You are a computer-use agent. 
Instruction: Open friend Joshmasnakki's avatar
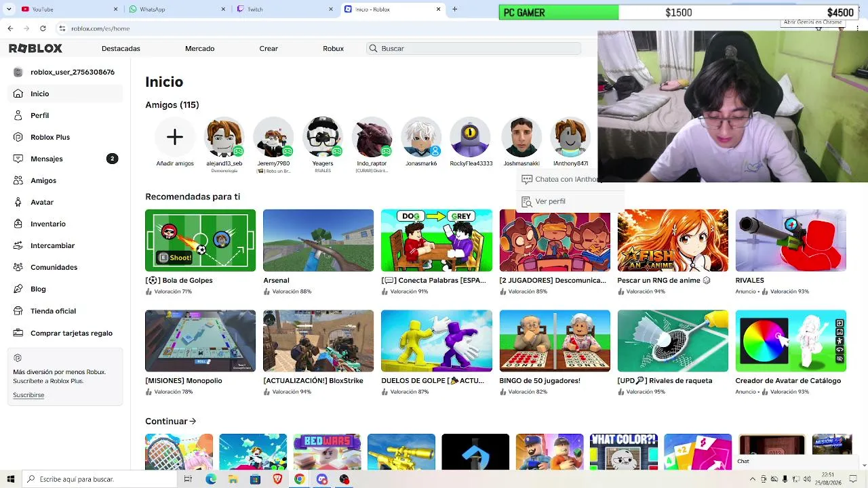(521, 137)
